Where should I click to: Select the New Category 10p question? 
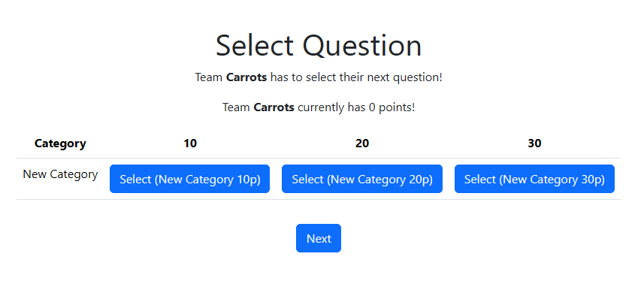click(x=190, y=179)
